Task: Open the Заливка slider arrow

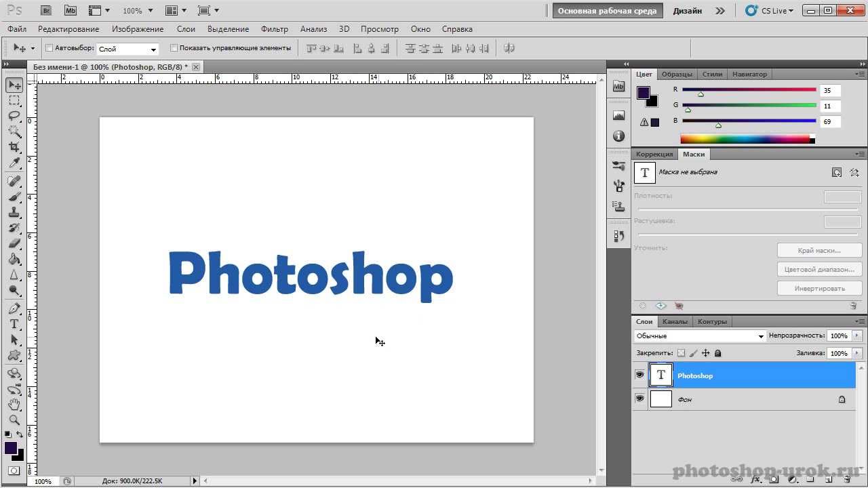Action: coord(856,353)
